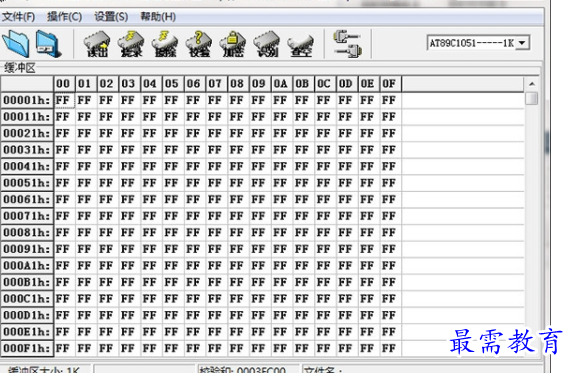Select row header 00041h:
The image size is (571, 373).
tap(27, 166)
